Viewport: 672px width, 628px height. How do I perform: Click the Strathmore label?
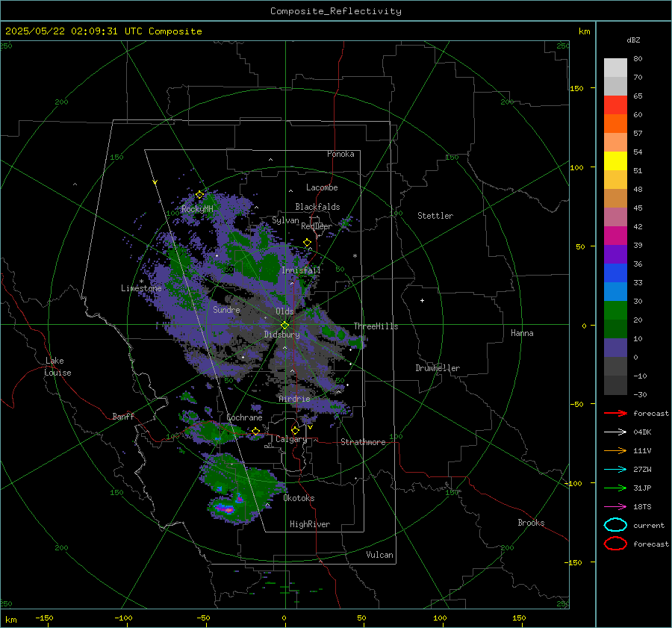coord(363,442)
